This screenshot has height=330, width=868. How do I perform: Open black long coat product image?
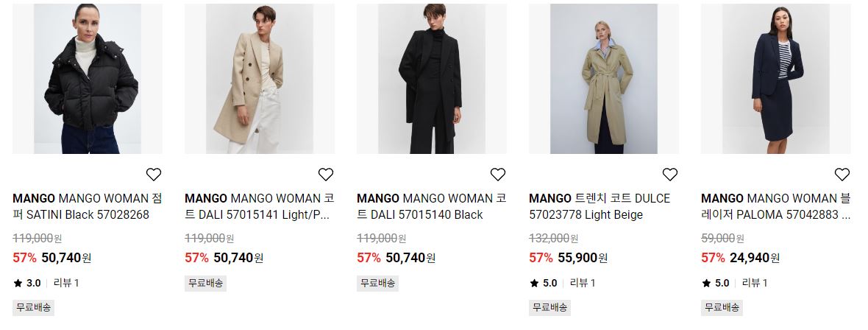(432, 79)
